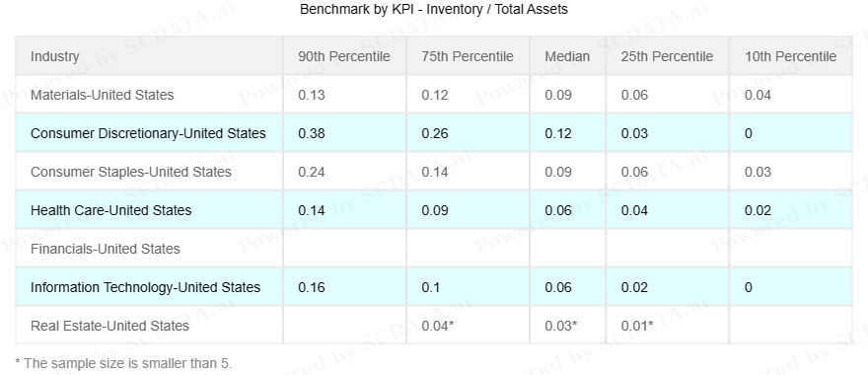Click Information Technology 90th percentile value 0.16
This screenshot has height=375, width=868.
click(312, 287)
